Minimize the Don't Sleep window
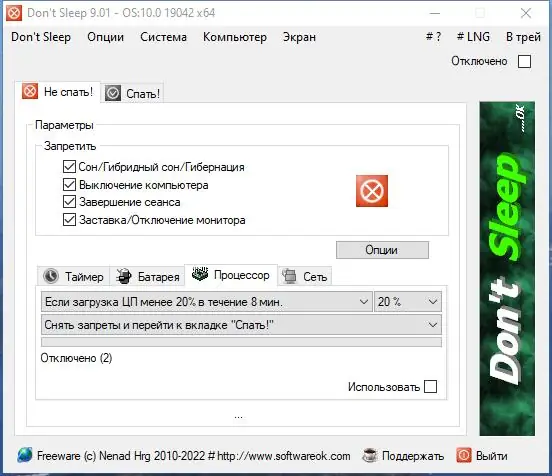Screen dimensions: 552x476 (435, 13)
